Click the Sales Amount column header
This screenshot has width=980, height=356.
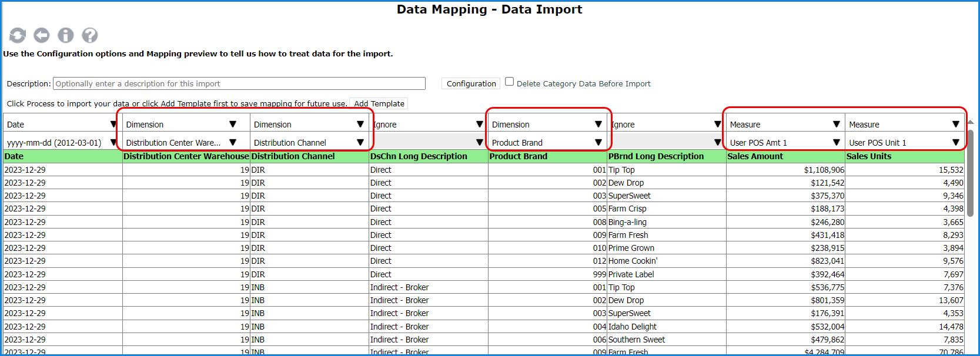(785, 156)
